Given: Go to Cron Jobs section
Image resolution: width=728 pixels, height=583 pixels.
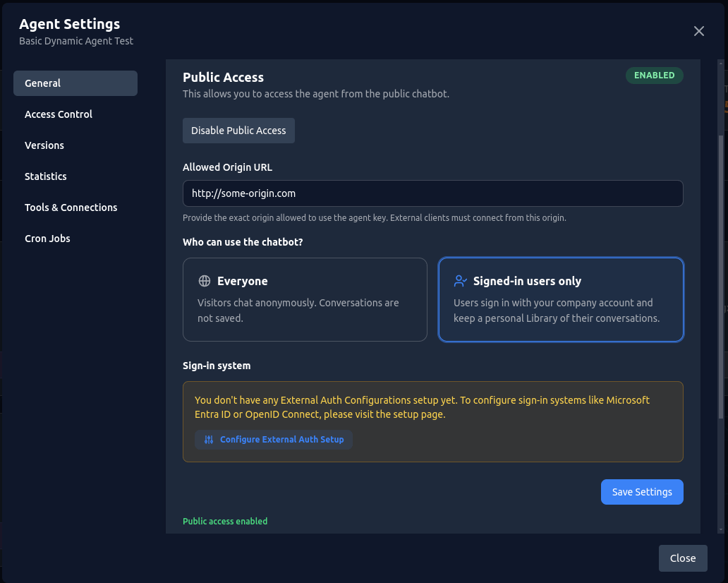Looking at the screenshot, I should tap(75, 239).
